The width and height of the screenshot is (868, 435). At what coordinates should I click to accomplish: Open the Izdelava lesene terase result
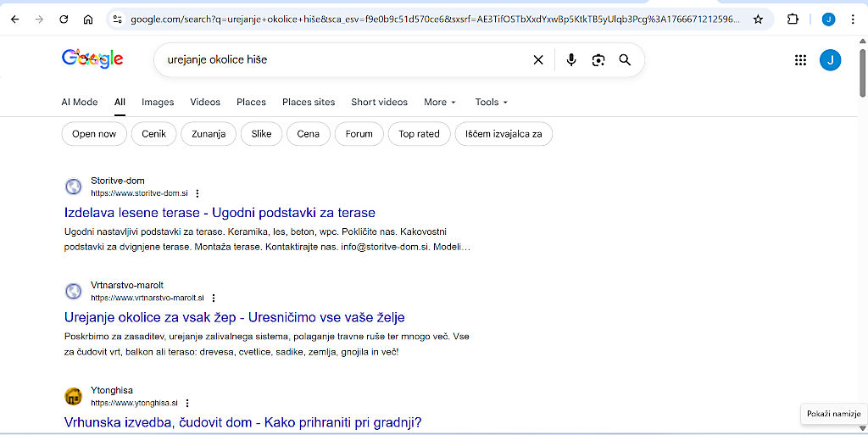(x=220, y=213)
